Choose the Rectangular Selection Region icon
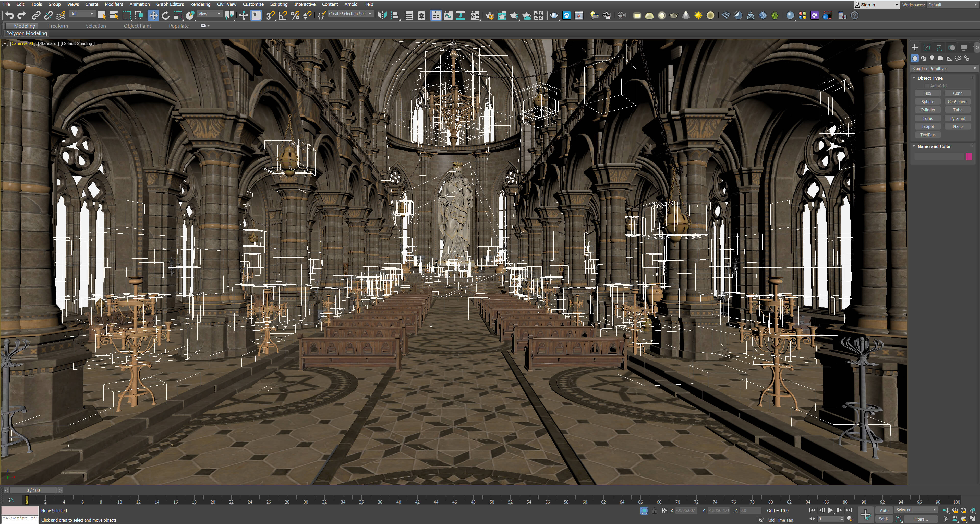Viewport: 980px width, 524px height. point(126,16)
